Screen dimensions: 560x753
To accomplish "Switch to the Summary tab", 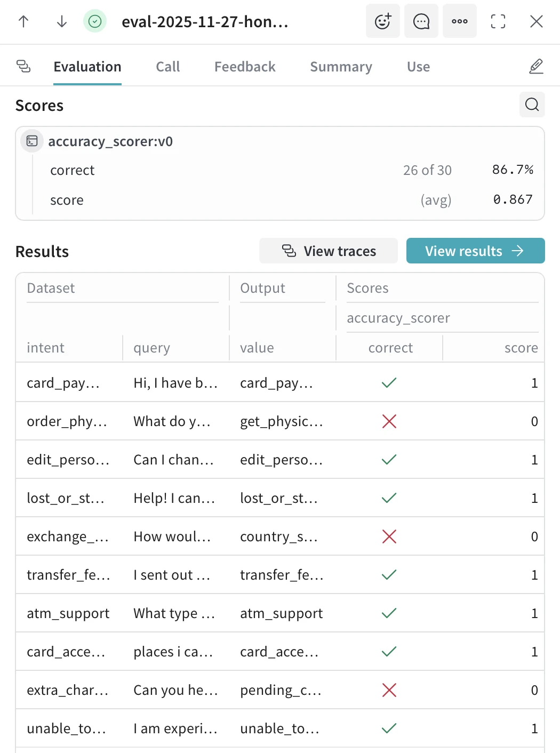I will click(341, 67).
